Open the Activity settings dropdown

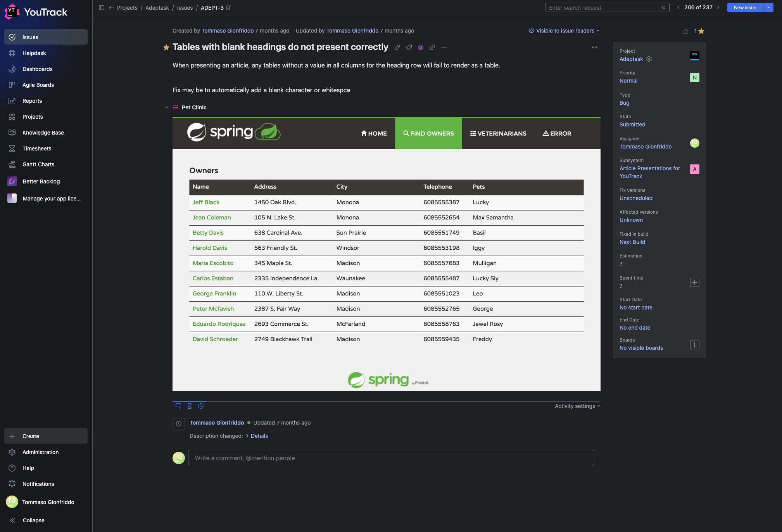tap(577, 406)
